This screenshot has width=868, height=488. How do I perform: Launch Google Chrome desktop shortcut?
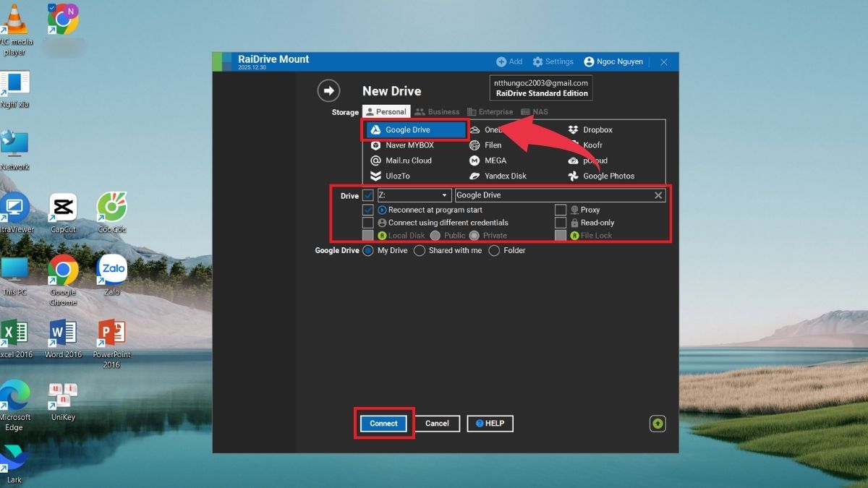click(63, 281)
